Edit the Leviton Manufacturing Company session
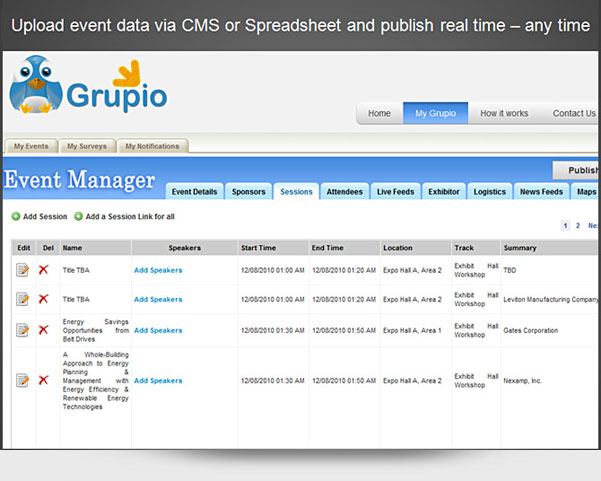The height and width of the screenshot is (481, 601). pos(23,299)
